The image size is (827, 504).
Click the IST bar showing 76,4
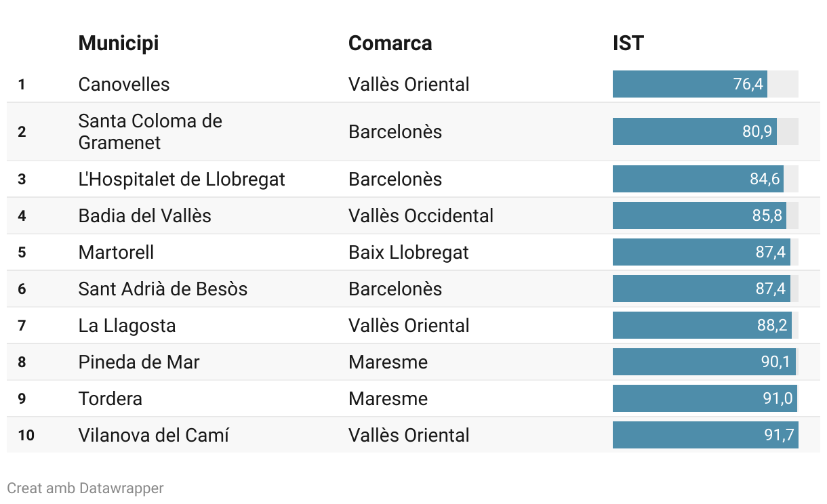689,85
